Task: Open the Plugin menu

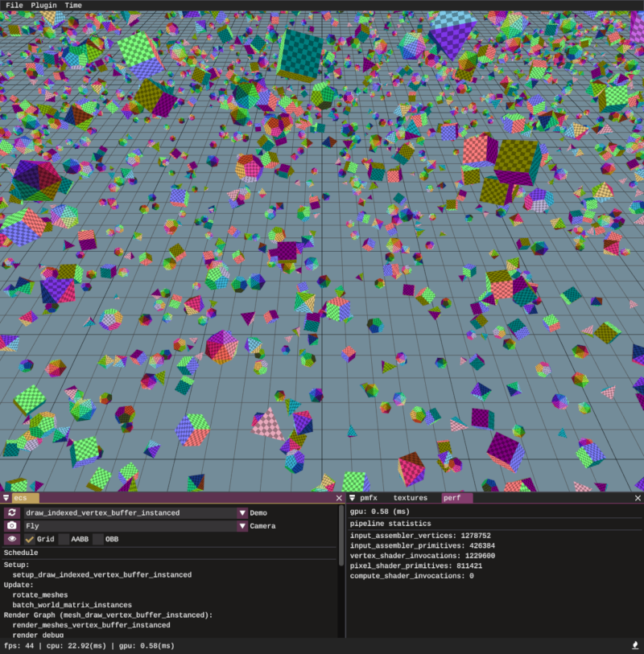Action: [43, 6]
